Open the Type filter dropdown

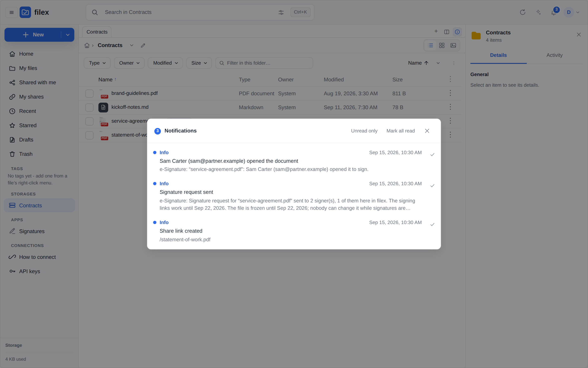[x=97, y=63]
